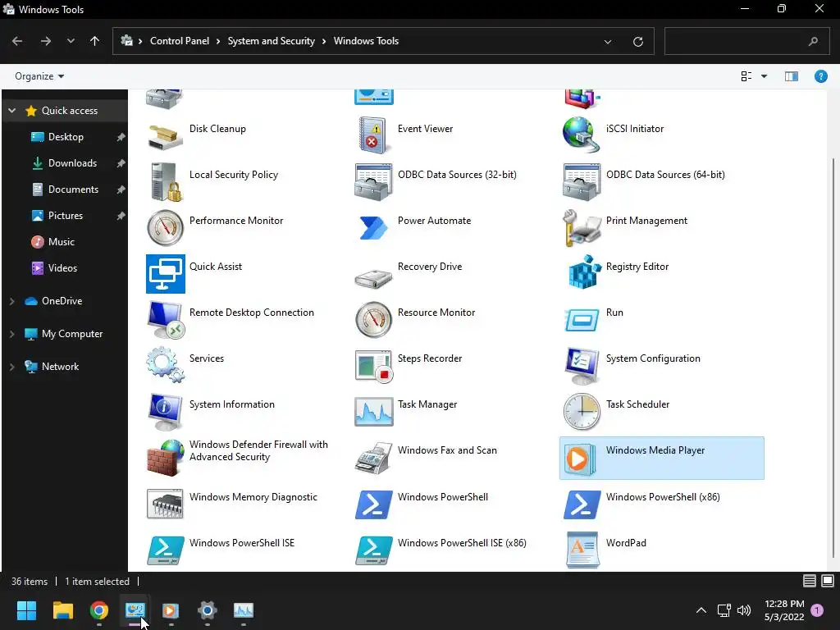Select the Recovery Drive icon
Screen dimensions: 840x630
pyautogui.click(x=373, y=279)
